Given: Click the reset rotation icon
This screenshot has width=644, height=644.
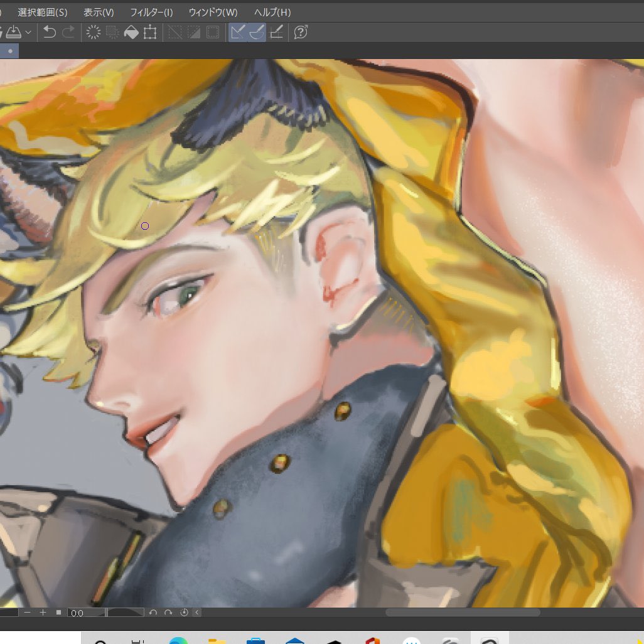Looking at the screenshot, I should click(x=184, y=613).
